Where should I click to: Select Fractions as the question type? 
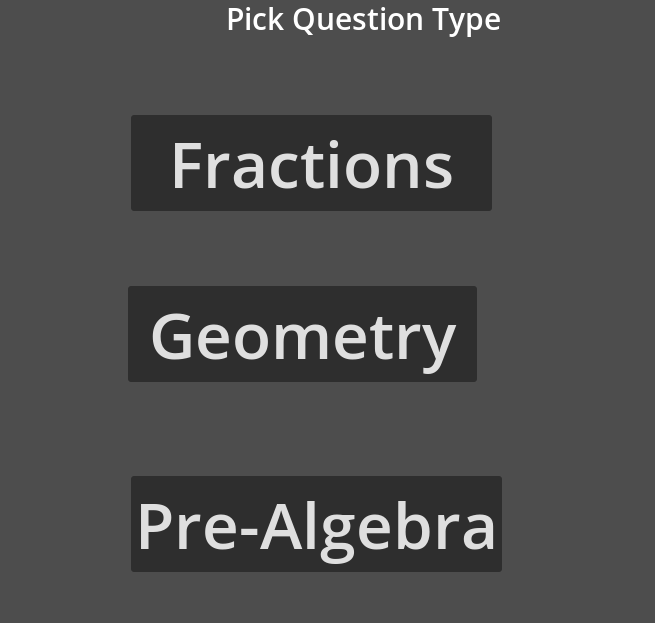[311, 163]
